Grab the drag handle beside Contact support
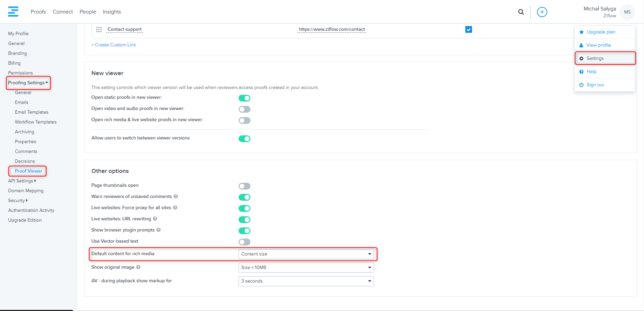The image size is (644, 311). point(99,29)
